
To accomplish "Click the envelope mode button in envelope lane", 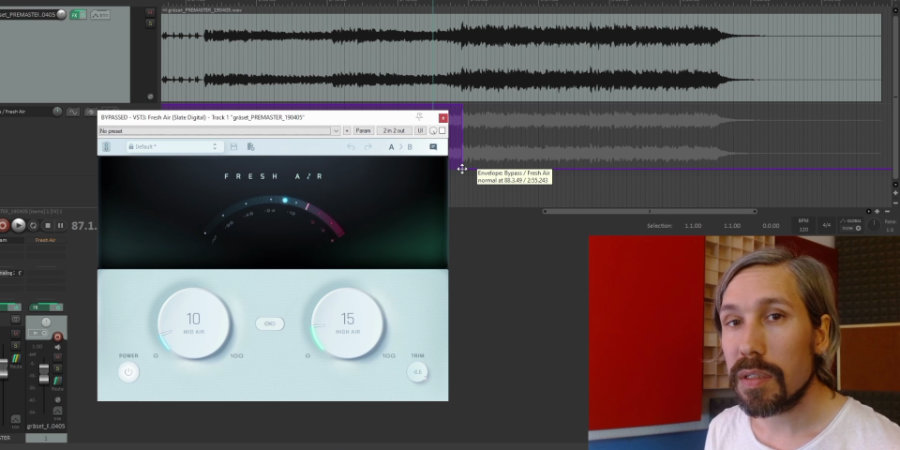I will [73, 112].
